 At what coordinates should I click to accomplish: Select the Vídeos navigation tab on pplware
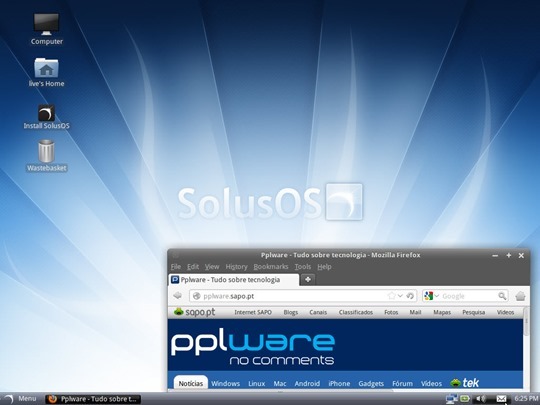(431, 383)
